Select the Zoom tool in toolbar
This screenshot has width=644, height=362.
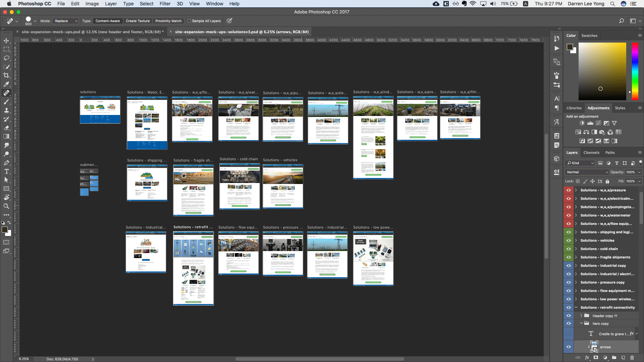click(6, 206)
